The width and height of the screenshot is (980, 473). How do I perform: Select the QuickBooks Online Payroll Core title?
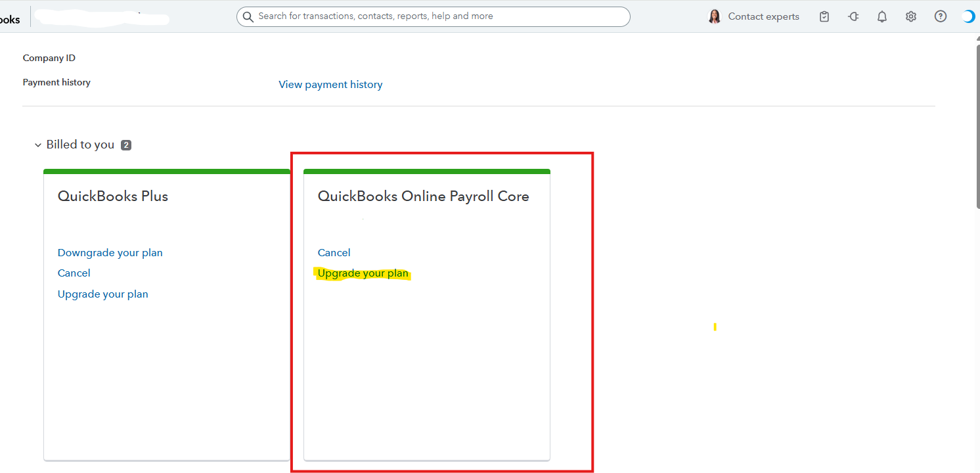(424, 196)
